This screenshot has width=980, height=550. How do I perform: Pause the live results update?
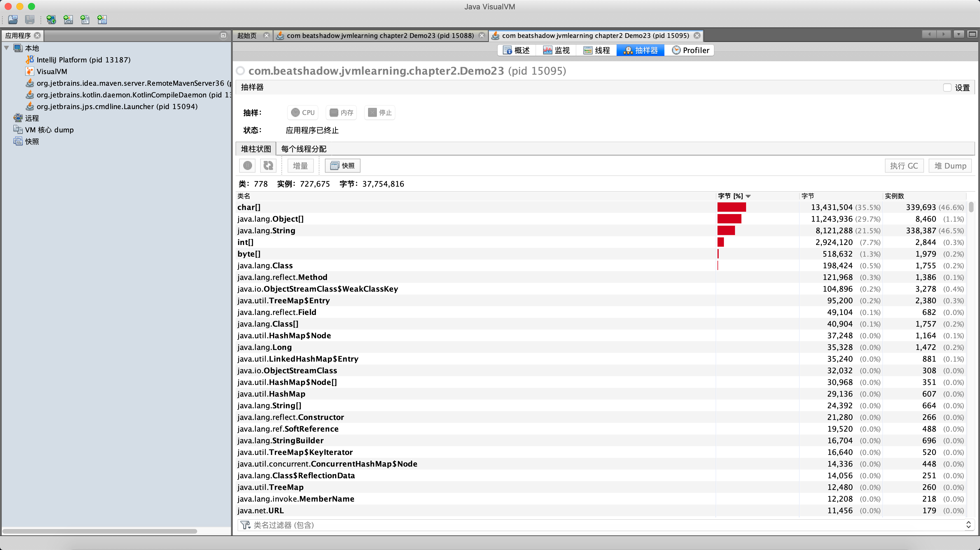248,165
